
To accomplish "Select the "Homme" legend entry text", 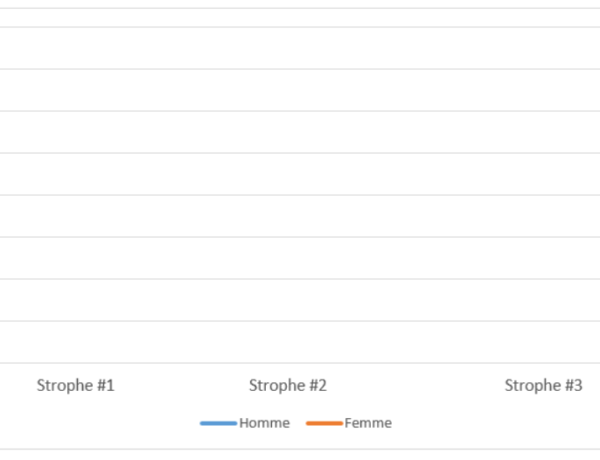I will 264,423.
